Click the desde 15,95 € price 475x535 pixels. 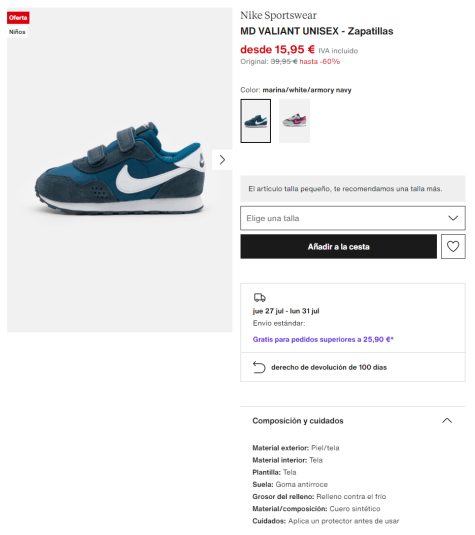pos(277,50)
